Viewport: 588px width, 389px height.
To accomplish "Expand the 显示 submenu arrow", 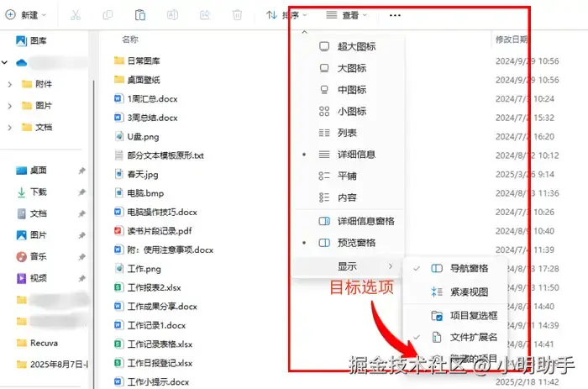I will click(x=391, y=266).
